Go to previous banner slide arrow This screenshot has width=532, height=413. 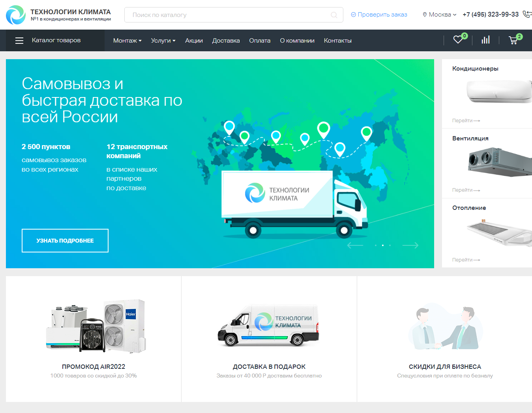click(x=355, y=245)
